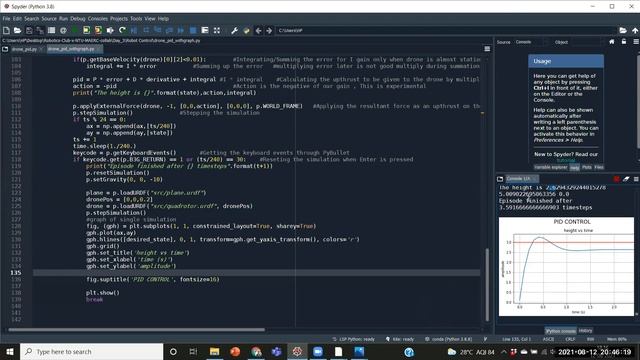Click the editor vertical scrollbar
The image size is (640, 360).
(487, 284)
